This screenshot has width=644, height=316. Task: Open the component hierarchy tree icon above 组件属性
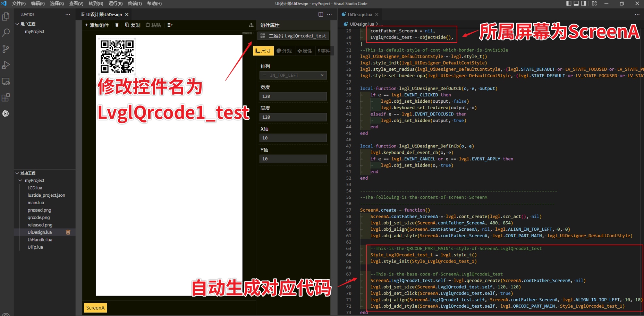point(251,25)
